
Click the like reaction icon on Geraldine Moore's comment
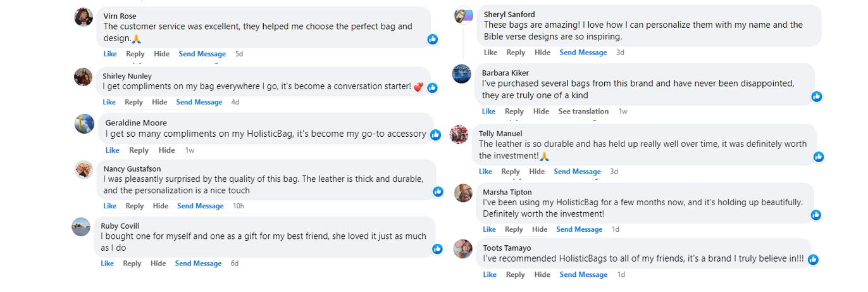pos(435,134)
